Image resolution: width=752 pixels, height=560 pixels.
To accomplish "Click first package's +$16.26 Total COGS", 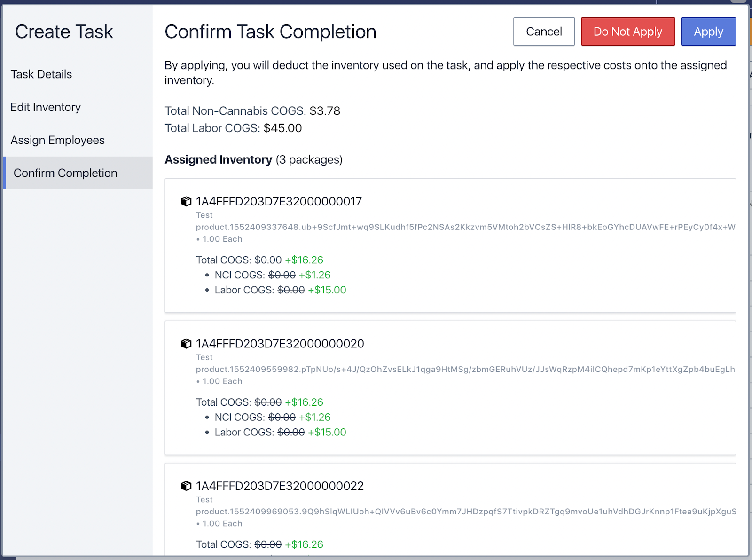I will point(304,260).
